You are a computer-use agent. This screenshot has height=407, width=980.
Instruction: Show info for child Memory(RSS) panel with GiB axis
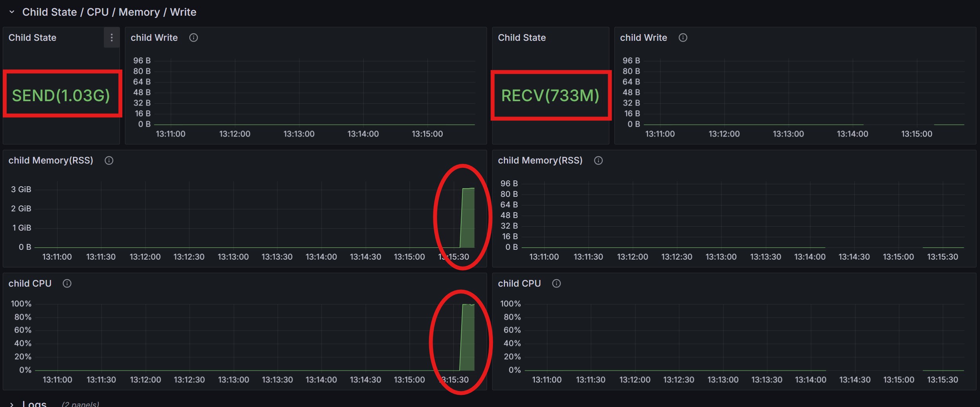coord(109,160)
